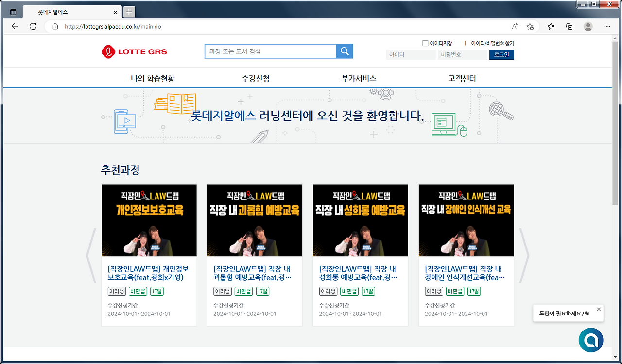This screenshot has width=622, height=364.
Task: Open the browser settings menu (...)
Action: tap(607, 27)
